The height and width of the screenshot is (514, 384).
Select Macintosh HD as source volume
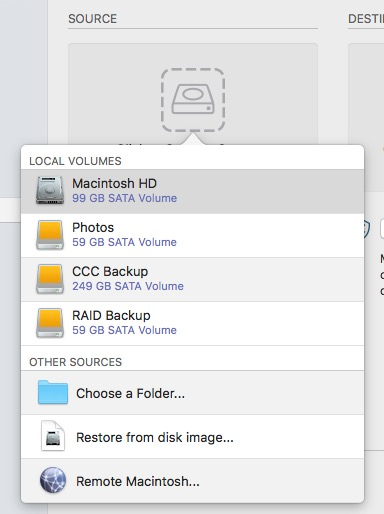click(x=192, y=191)
